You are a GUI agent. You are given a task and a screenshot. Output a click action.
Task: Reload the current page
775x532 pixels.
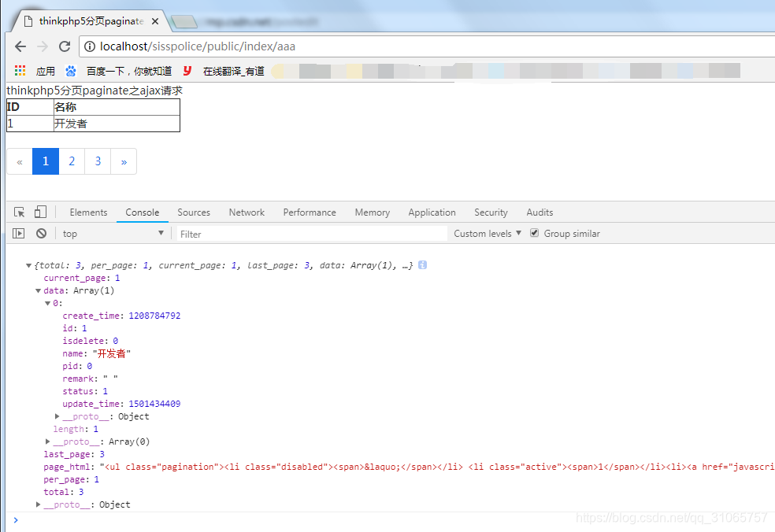coord(65,46)
